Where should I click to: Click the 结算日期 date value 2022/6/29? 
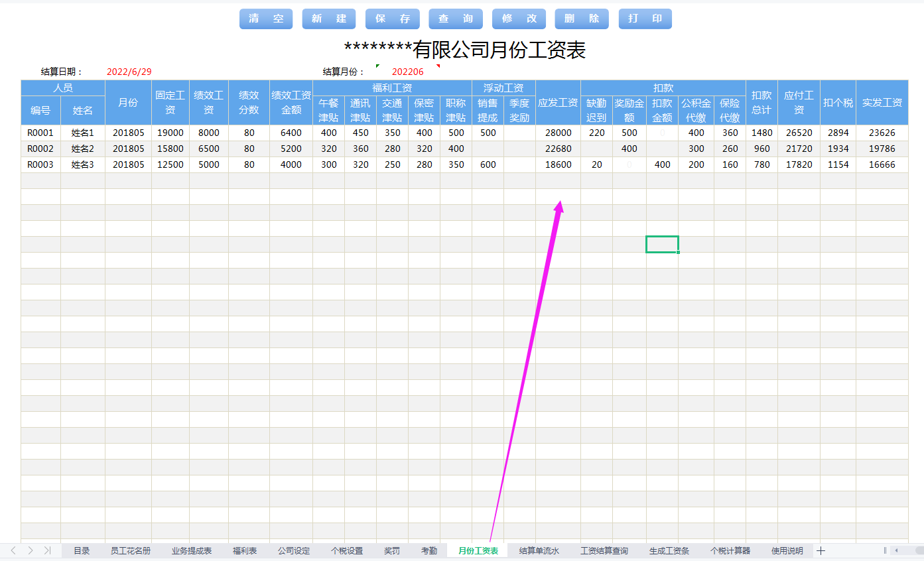click(x=129, y=72)
